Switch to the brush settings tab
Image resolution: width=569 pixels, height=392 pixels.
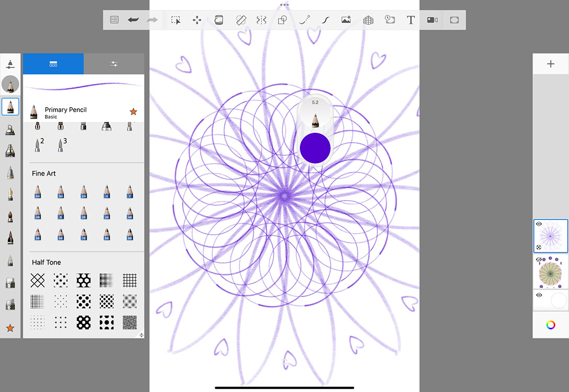click(113, 64)
